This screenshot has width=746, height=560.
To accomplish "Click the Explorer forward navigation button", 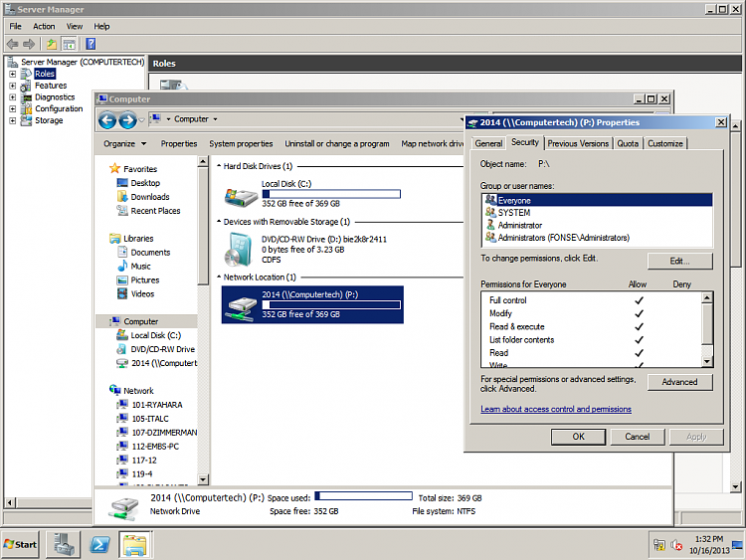I will coord(127,120).
